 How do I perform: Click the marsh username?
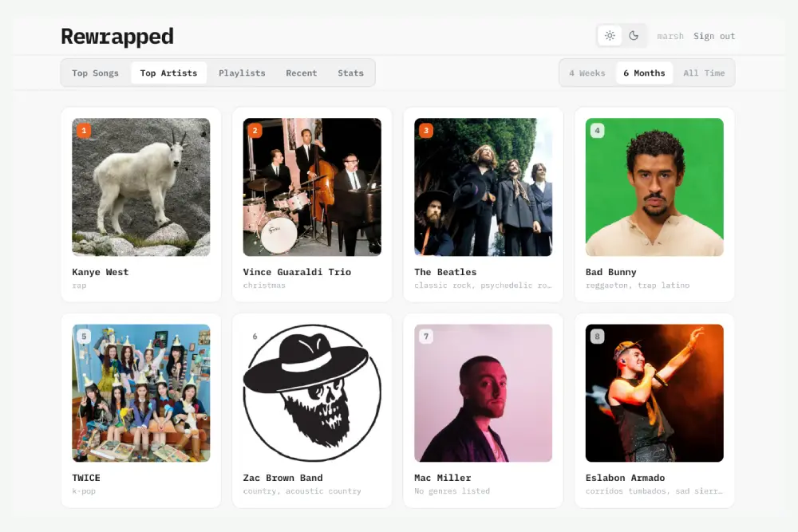(670, 36)
